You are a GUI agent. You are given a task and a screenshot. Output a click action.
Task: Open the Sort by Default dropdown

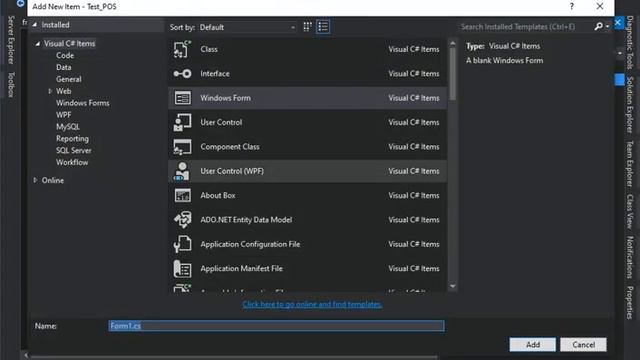coord(248,27)
